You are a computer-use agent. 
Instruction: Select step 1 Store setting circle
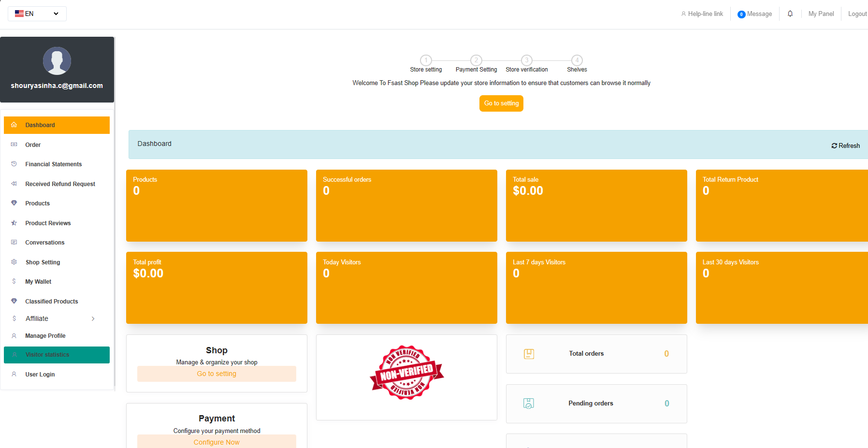pos(426,60)
